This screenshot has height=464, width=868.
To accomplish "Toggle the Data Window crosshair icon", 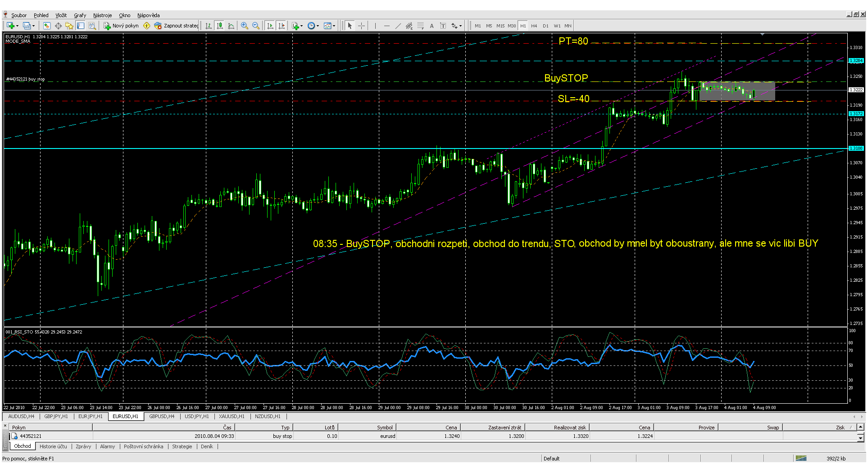I will click(58, 26).
